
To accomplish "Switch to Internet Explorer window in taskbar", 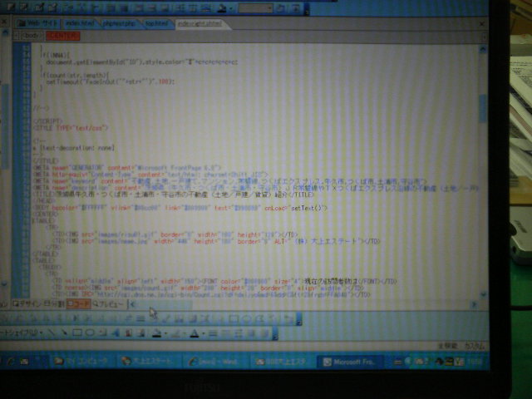I will [214, 362].
